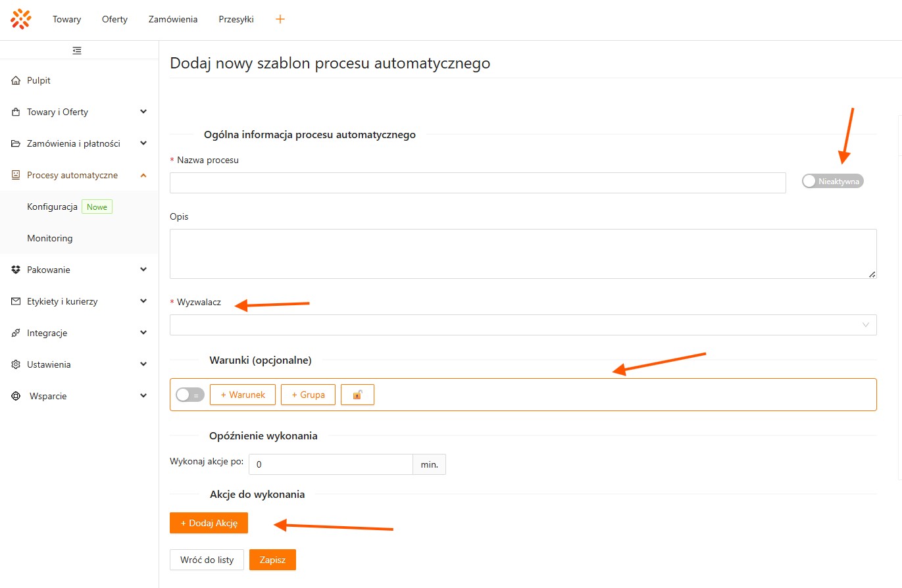Toggle the Nieaktywna process status switch
Screen dimensions: 902x588
tap(832, 181)
